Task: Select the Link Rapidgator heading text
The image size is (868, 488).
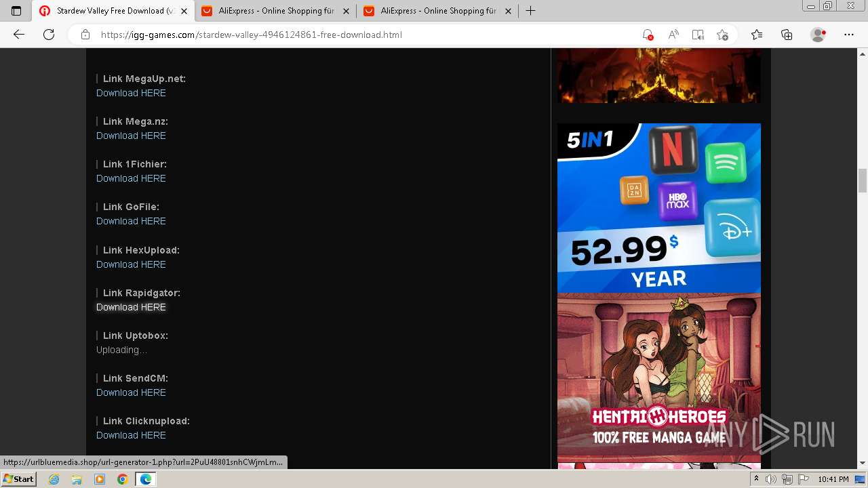Action: (142, 293)
